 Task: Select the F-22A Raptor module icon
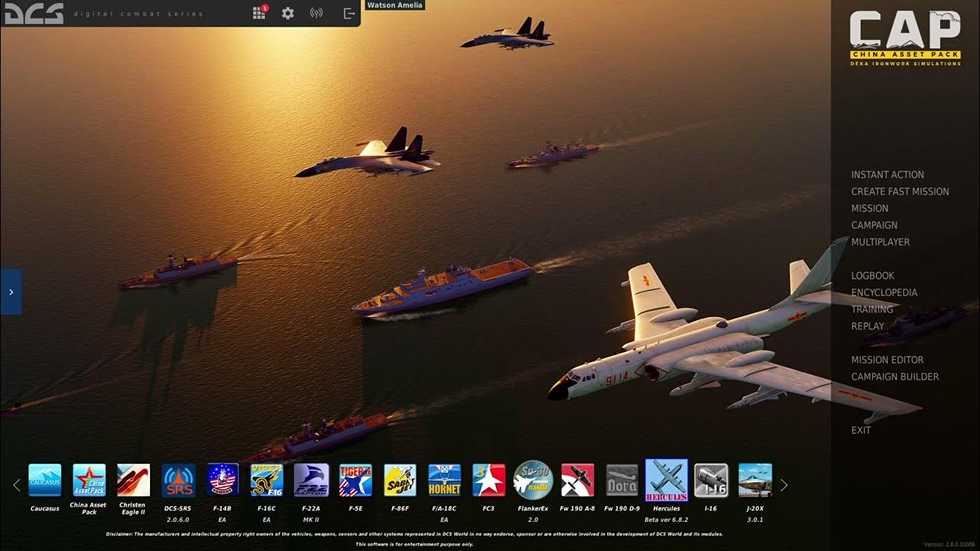coord(311,480)
